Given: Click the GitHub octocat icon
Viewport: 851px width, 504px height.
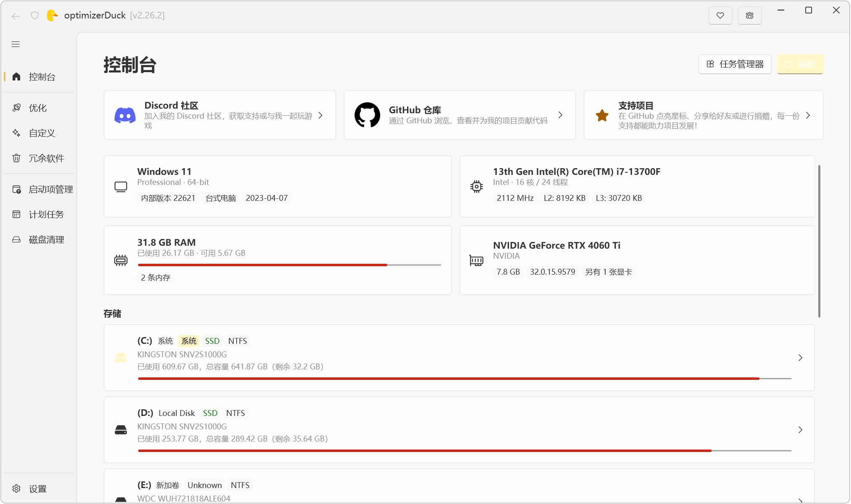Looking at the screenshot, I should coord(367,115).
